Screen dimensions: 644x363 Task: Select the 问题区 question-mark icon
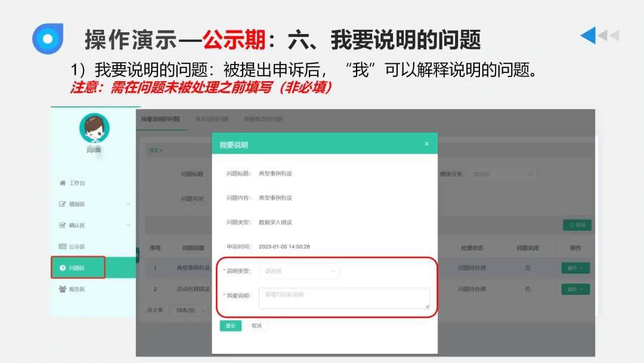[62, 267]
